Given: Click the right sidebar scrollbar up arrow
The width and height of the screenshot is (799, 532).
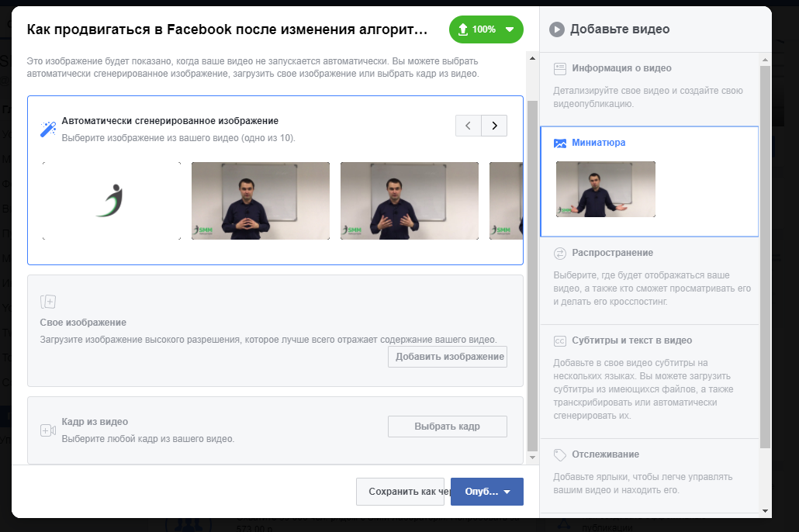Looking at the screenshot, I should tap(765, 60).
